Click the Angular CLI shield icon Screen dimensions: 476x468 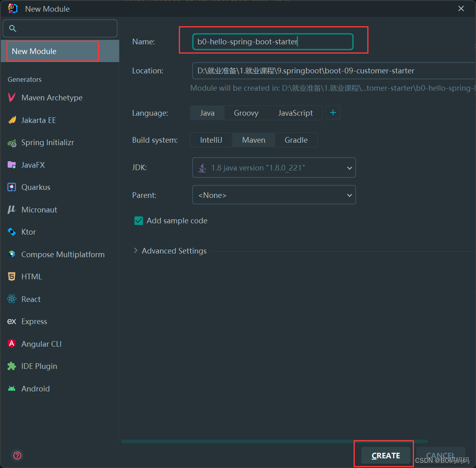point(12,343)
